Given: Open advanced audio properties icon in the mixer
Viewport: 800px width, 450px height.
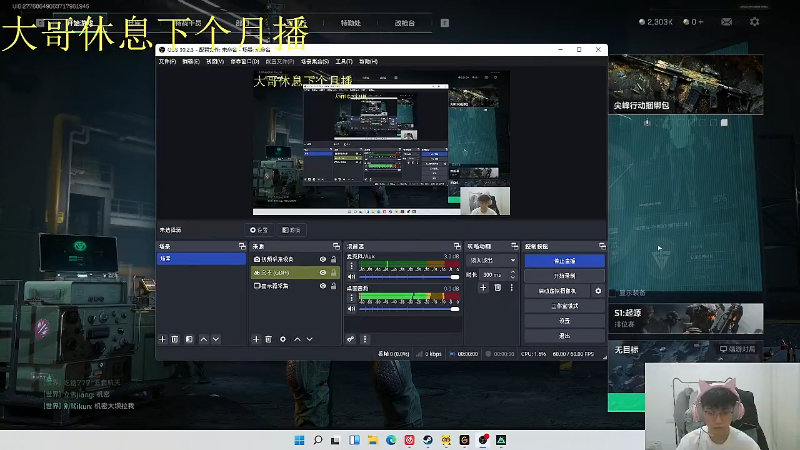Looking at the screenshot, I should coord(351,339).
